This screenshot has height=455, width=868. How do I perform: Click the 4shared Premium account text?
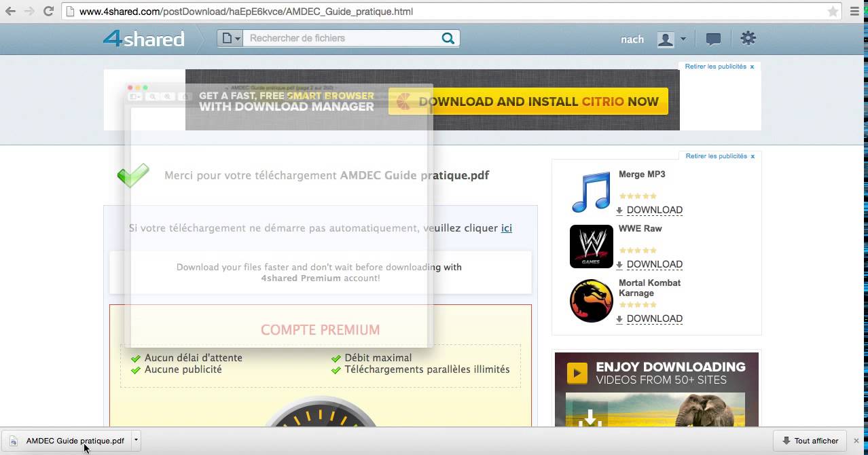coord(321,278)
